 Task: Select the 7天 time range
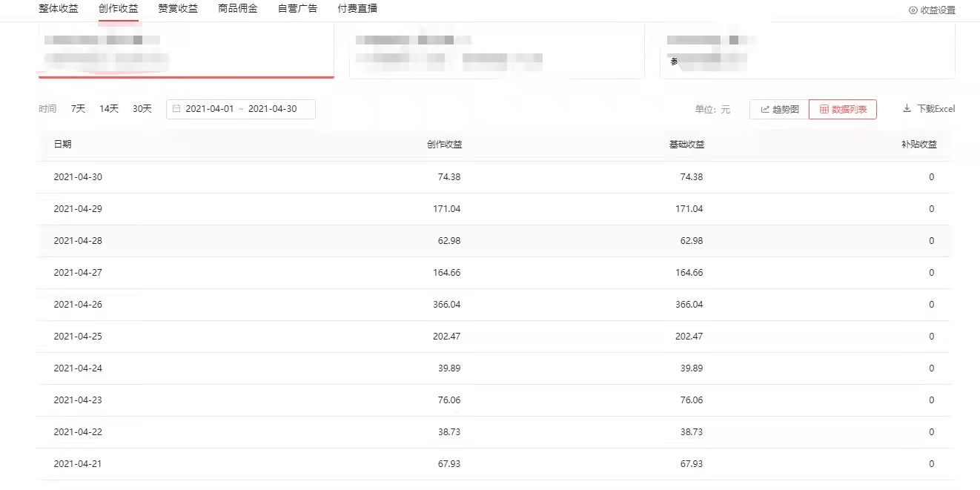(78, 109)
